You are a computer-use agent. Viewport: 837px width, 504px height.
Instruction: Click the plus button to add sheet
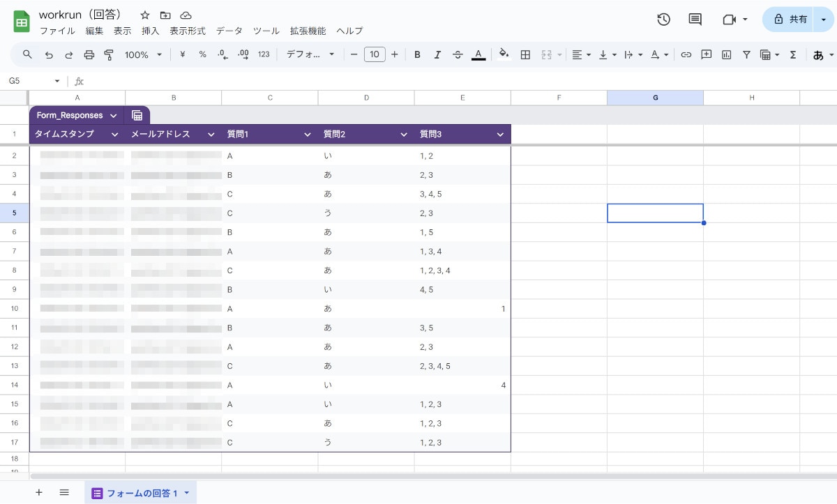(x=38, y=492)
